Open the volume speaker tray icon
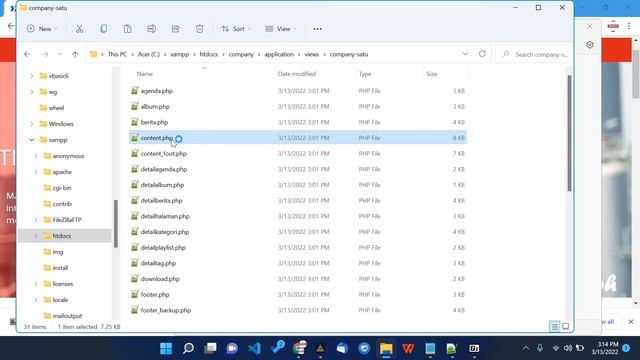 tap(568, 348)
